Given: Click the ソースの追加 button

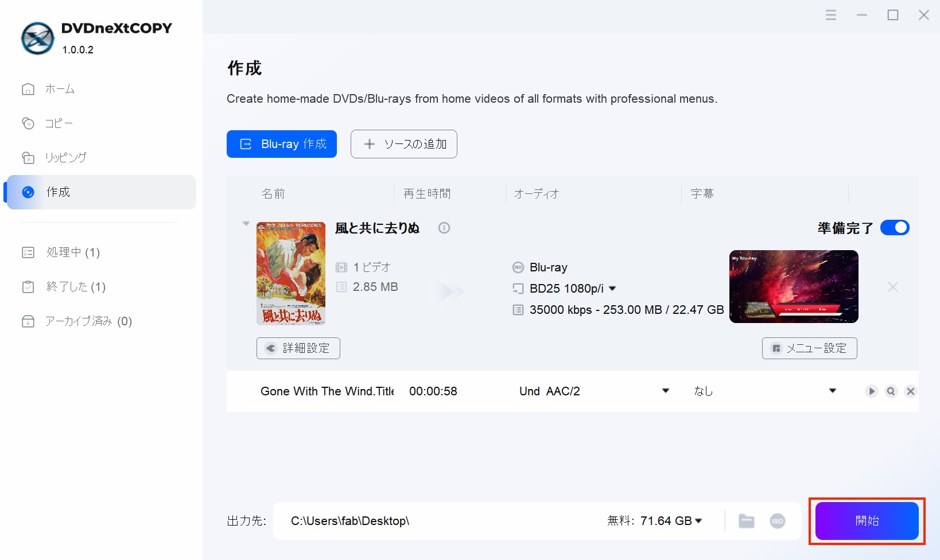Looking at the screenshot, I should [404, 144].
